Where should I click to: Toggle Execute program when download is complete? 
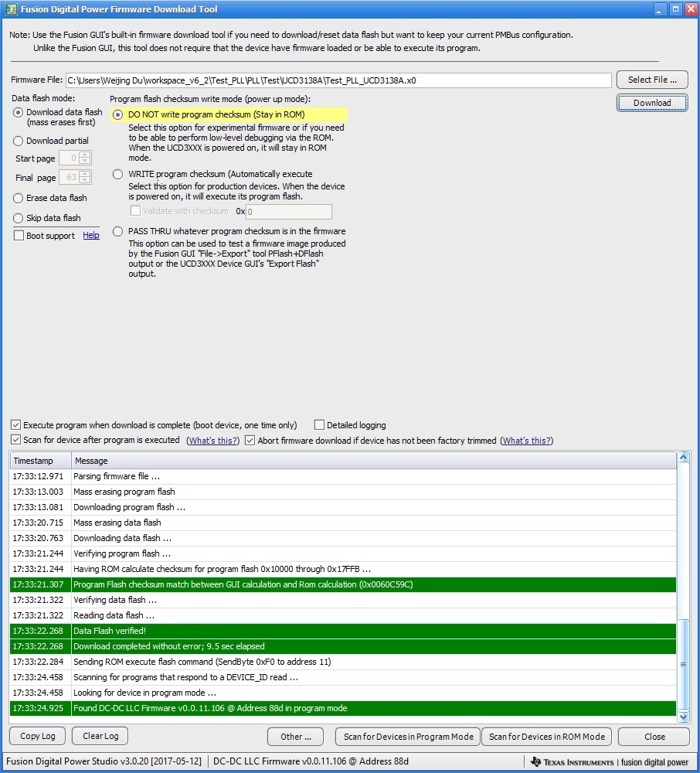[15, 425]
